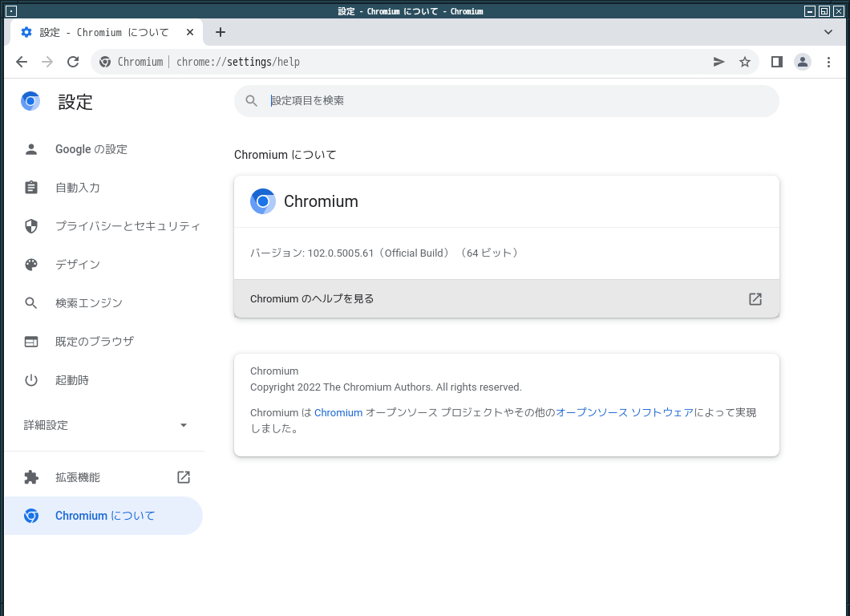Click the browser window icon beside 既定のブラウザ

[31, 342]
